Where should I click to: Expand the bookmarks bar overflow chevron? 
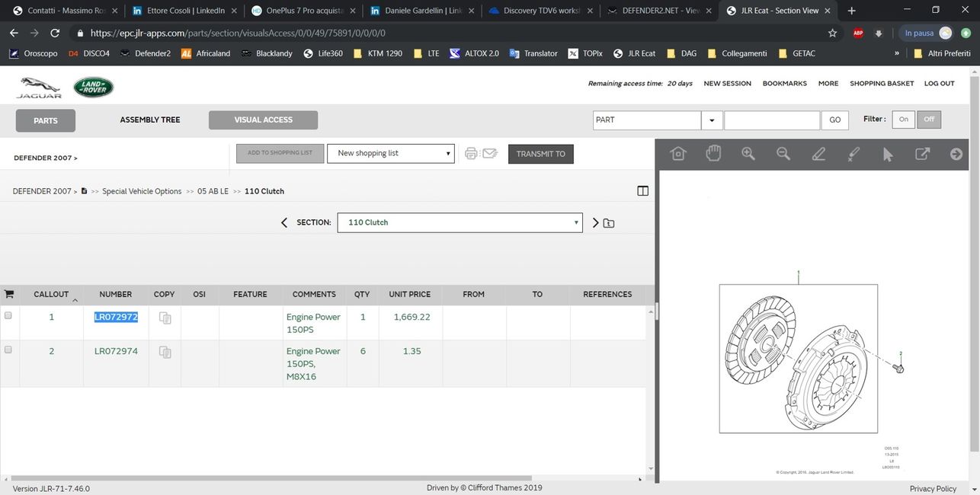pos(897,53)
